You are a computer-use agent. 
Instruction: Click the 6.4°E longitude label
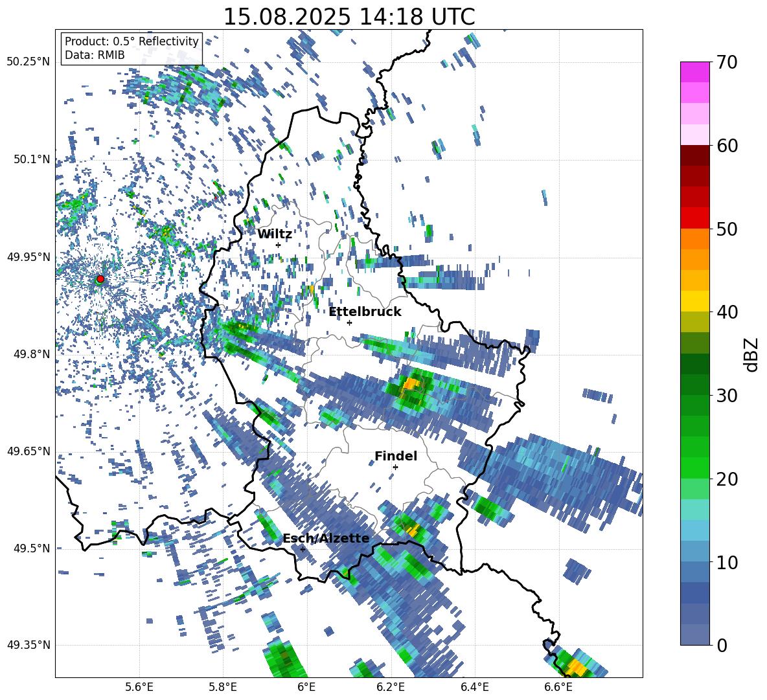tap(474, 687)
